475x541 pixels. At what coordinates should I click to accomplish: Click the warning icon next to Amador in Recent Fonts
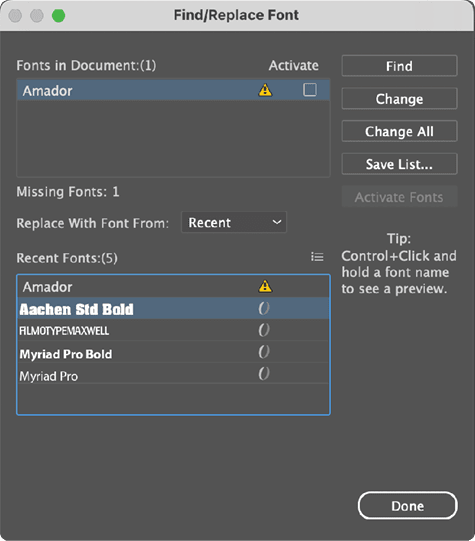click(x=265, y=286)
